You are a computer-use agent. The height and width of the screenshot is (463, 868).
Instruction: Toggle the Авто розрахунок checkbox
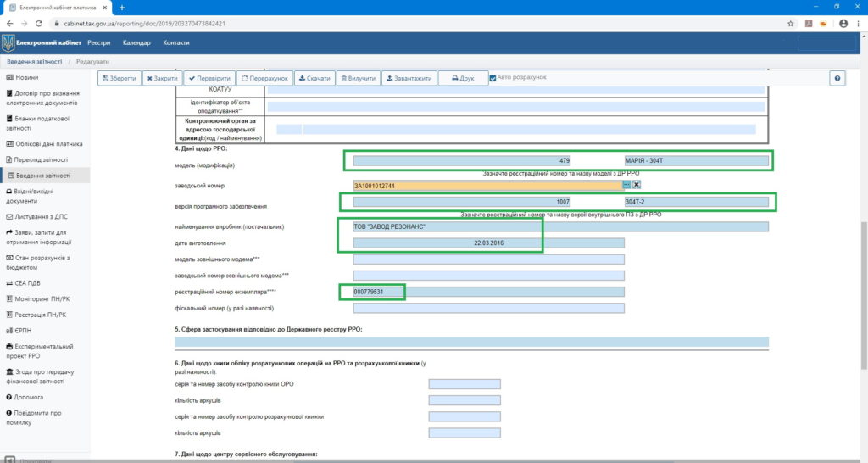(x=493, y=78)
